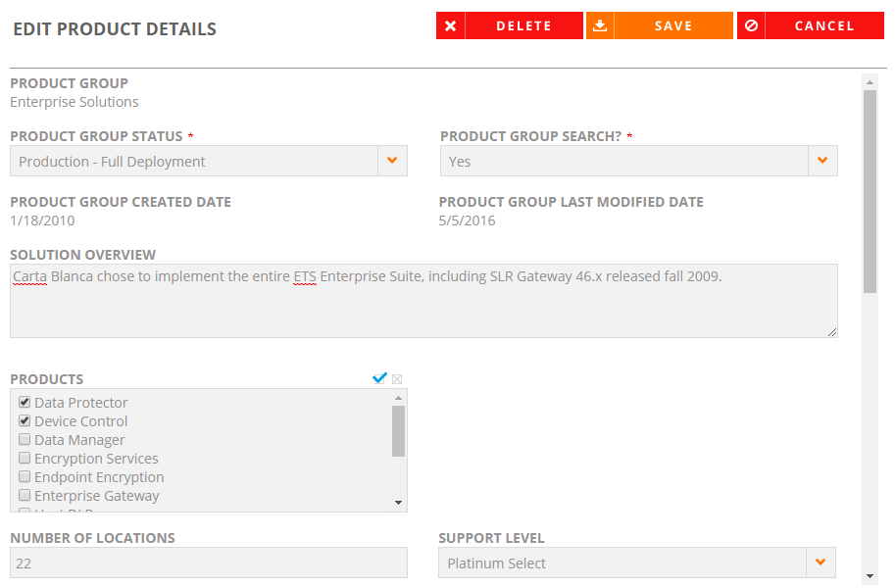
Task: Click the 'Enterprise Solutions' product group value
Action: [75, 102]
